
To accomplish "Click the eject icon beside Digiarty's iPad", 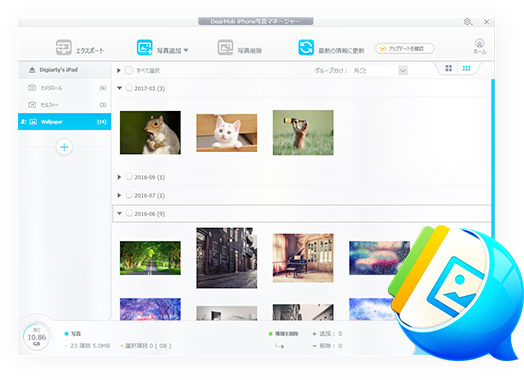I will click(32, 70).
